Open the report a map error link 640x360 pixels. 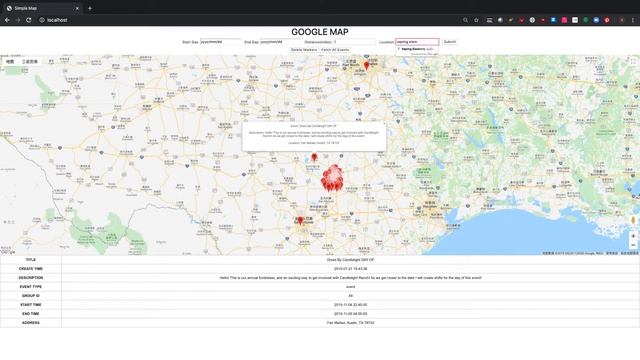coord(629,253)
